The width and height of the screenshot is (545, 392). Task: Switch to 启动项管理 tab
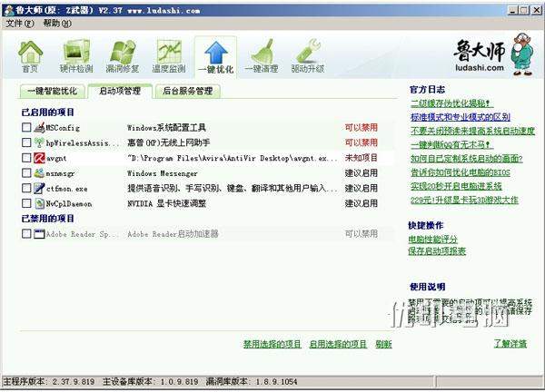[x=120, y=92]
